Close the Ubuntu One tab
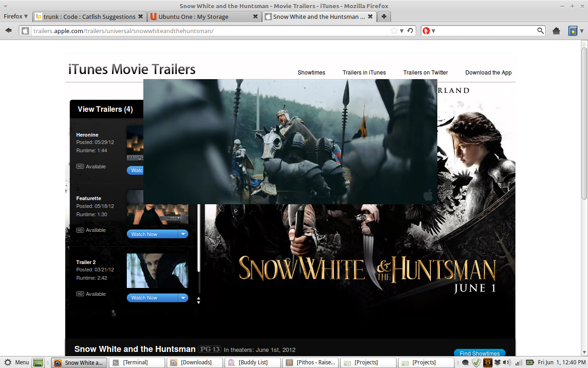The height and width of the screenshot is (368, 588). (255, 17)
